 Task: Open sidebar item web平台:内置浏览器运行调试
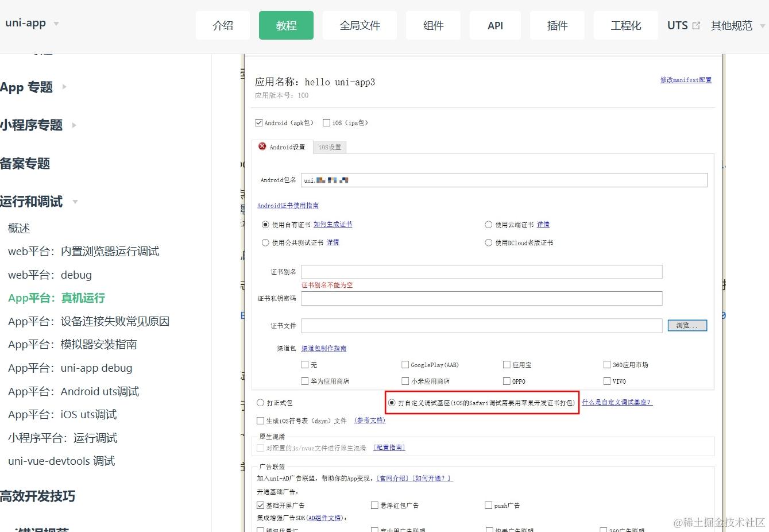(84, 252)
